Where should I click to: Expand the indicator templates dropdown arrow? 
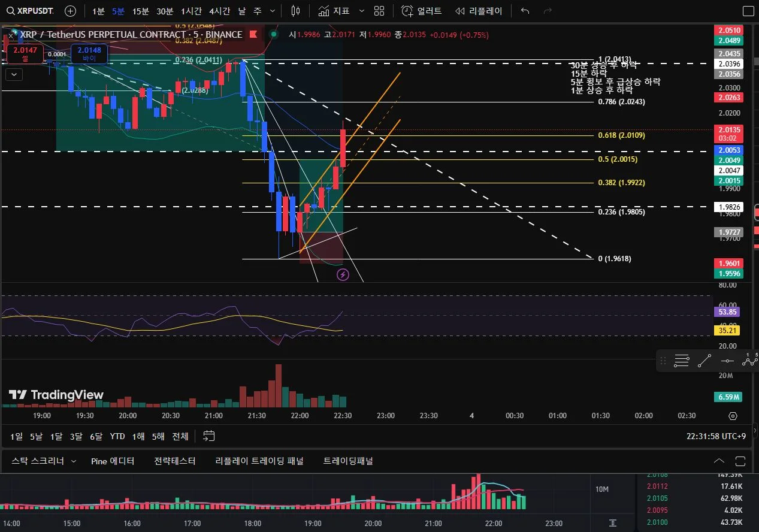tap(361, 11)
